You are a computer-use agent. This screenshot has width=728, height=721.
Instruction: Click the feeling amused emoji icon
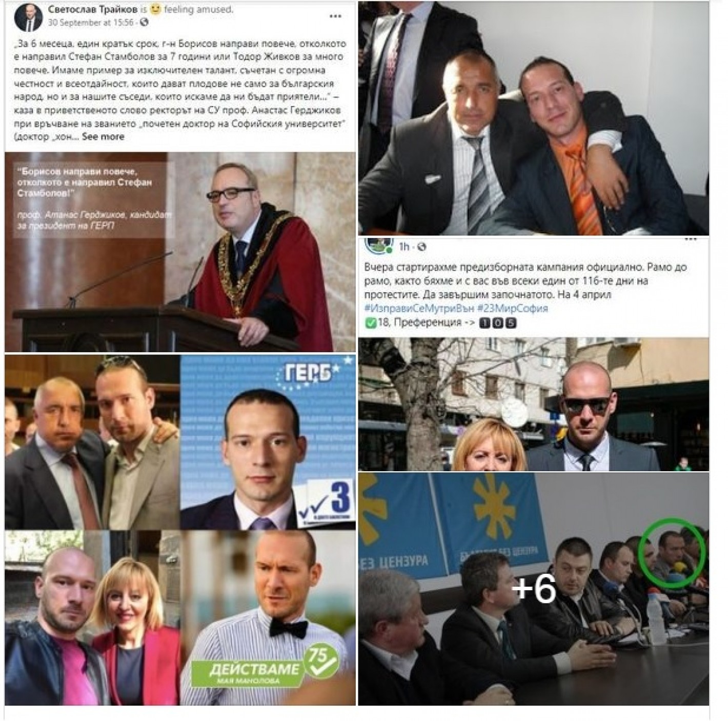click(155, 9)
